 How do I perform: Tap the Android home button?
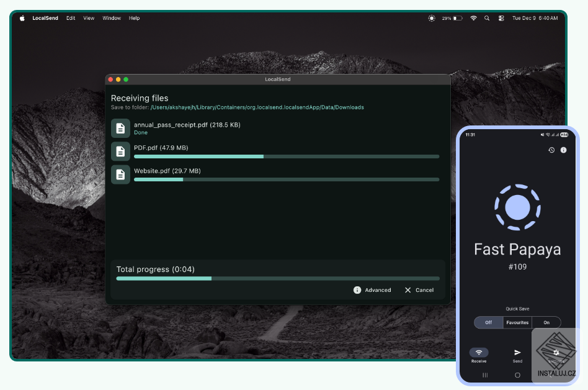click(x=517, y=375)
